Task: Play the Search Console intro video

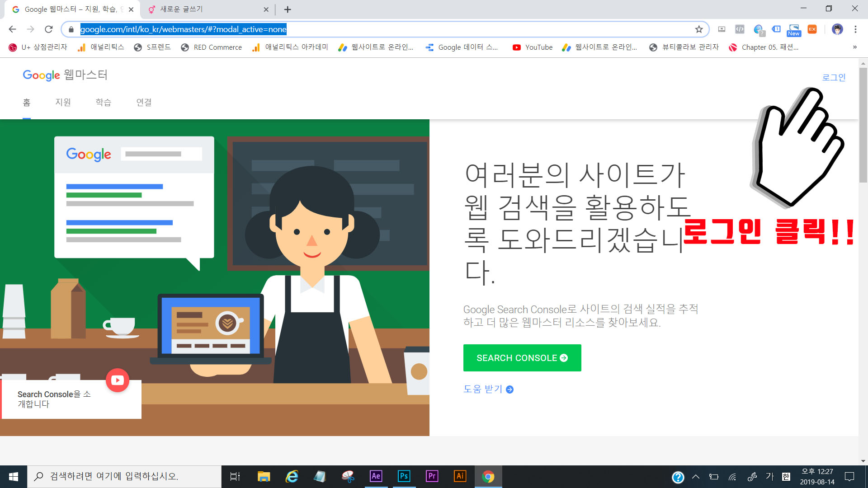Action: click(118, 380)
